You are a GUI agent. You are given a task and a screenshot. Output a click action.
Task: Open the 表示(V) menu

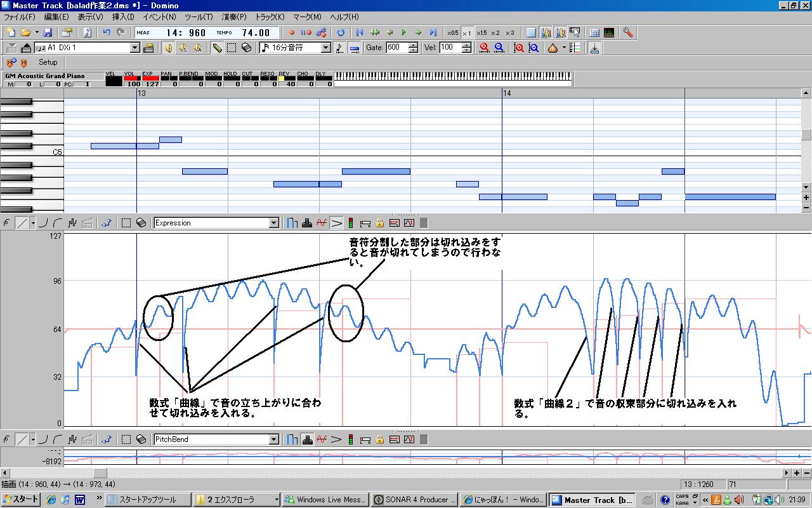tap(90, 17)
